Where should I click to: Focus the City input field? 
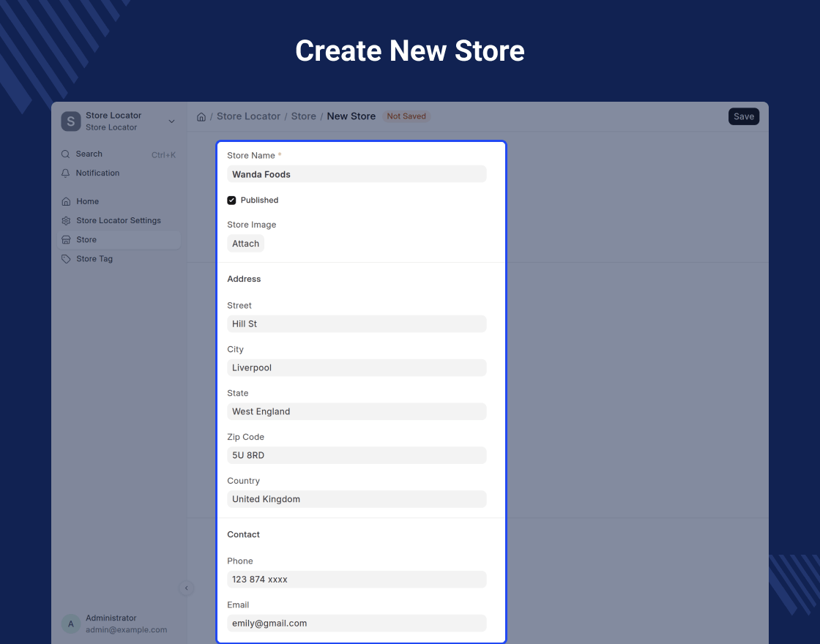(357, 367)
